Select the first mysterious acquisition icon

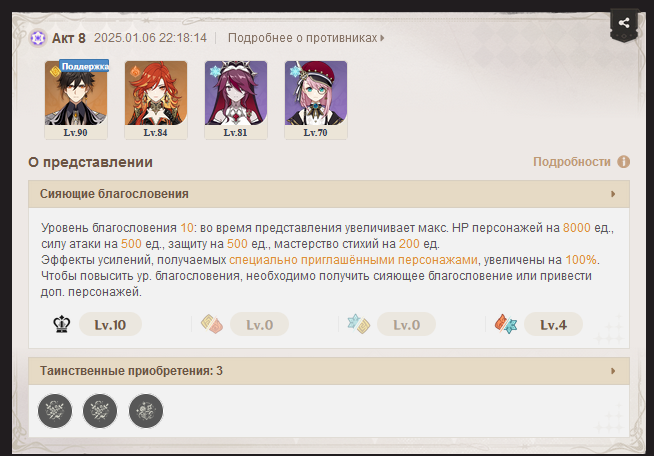click(x=55, y=411)
